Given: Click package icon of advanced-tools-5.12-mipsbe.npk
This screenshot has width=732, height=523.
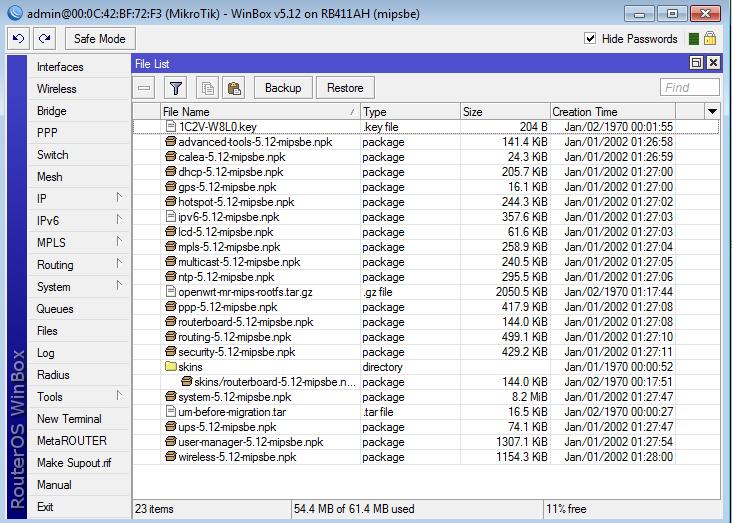Looking at the screenshot, I should pos(171,141).
